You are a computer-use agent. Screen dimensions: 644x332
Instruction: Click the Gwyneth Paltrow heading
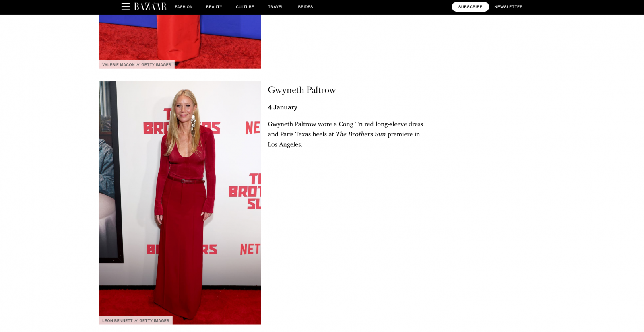302,90
